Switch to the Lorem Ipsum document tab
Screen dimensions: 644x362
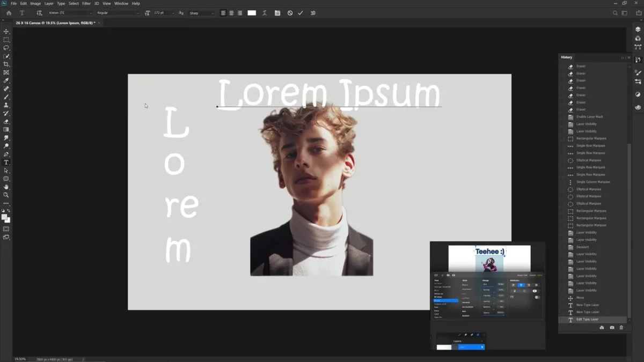click(54, 23)
